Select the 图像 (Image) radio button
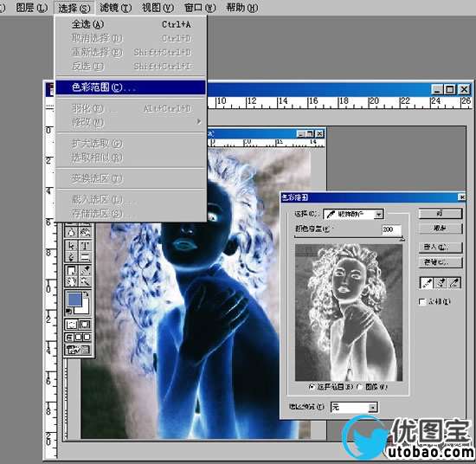 (x=360, y=387)
